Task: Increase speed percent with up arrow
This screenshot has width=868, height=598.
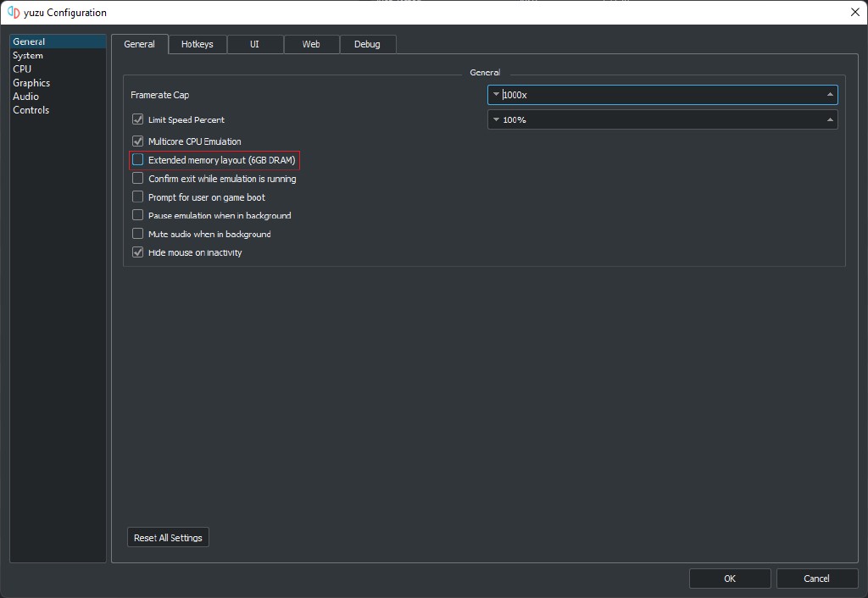Action: pos(830,119)
